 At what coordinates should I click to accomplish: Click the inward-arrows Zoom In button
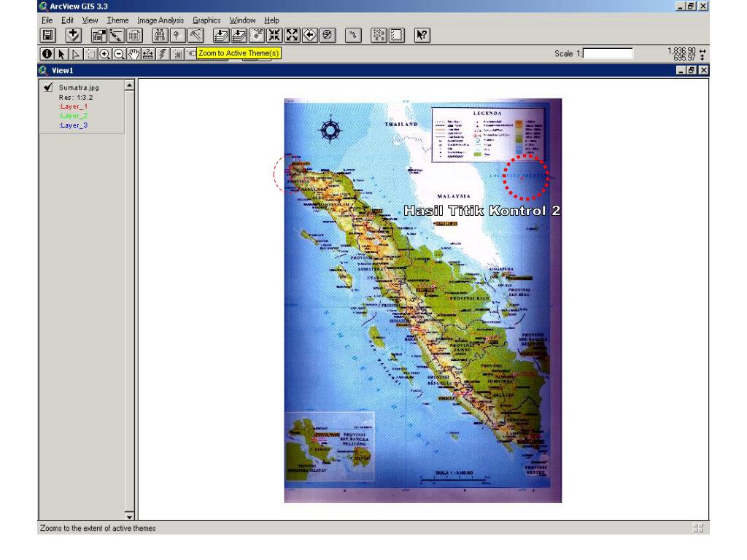pyautogui.click(x=274, y=35)
